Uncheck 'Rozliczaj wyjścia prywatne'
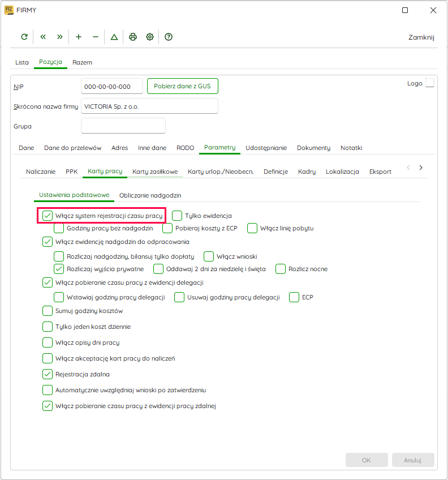The width and height of the screenshot is (448, 480). [59, 269]
